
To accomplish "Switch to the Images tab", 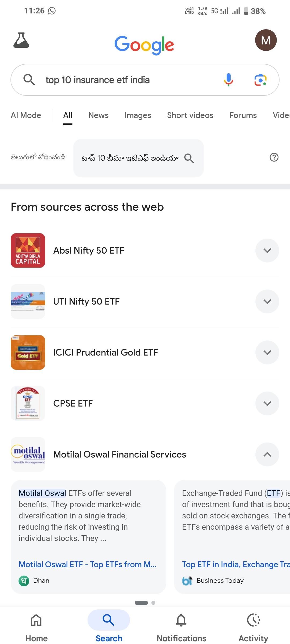I will coord(138,115).
